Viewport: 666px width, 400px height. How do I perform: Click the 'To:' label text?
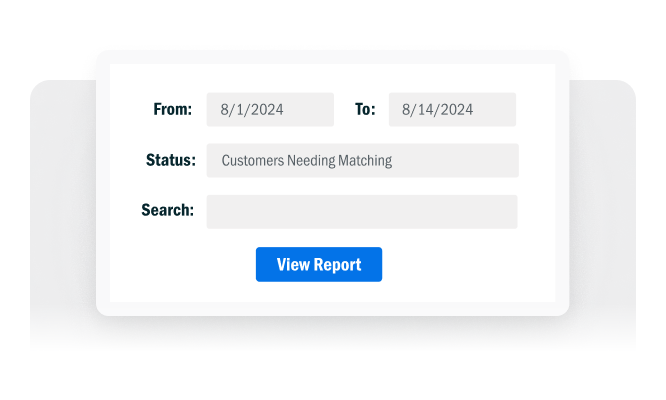(x=365, y=110)
